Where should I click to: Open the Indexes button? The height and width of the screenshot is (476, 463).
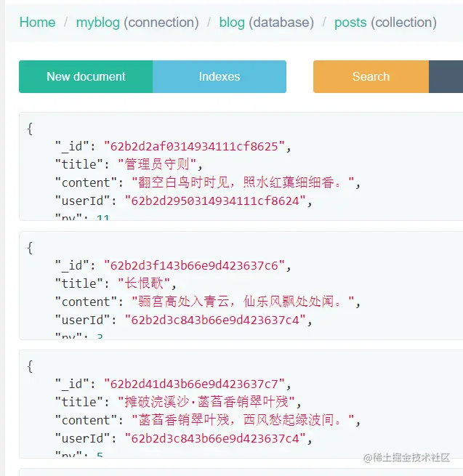click(x=220, y=76)
